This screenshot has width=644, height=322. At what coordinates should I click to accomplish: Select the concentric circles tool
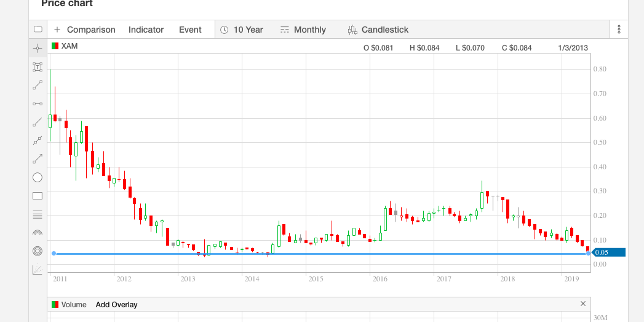pos(38,251)
